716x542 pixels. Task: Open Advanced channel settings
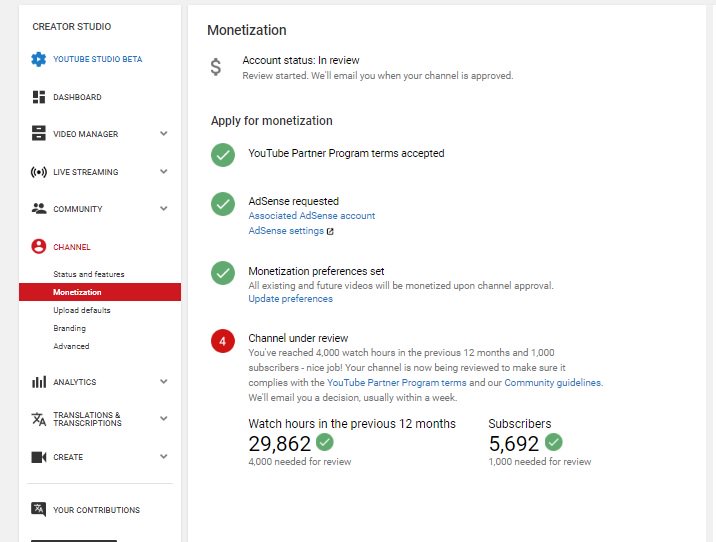71,346
